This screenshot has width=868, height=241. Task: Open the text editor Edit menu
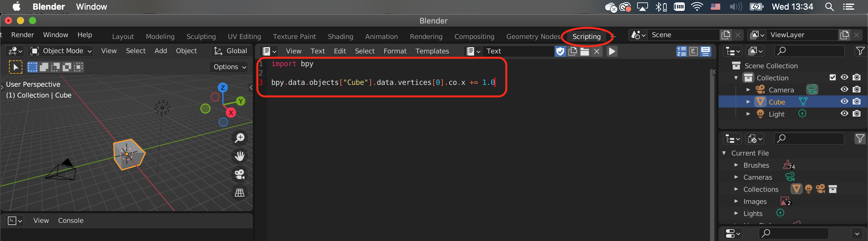point(340,51)
